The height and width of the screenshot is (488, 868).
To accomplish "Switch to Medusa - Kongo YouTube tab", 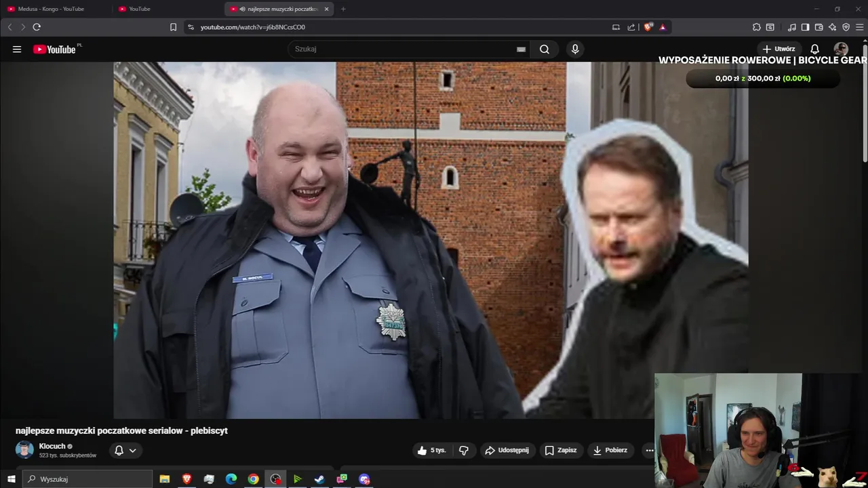I will point(56,9).
